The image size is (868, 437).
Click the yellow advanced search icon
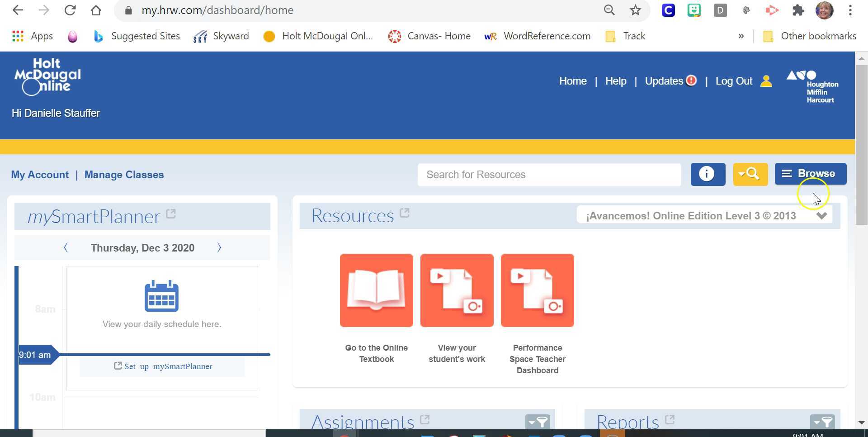pyautogui.click(x=750, y=174)
